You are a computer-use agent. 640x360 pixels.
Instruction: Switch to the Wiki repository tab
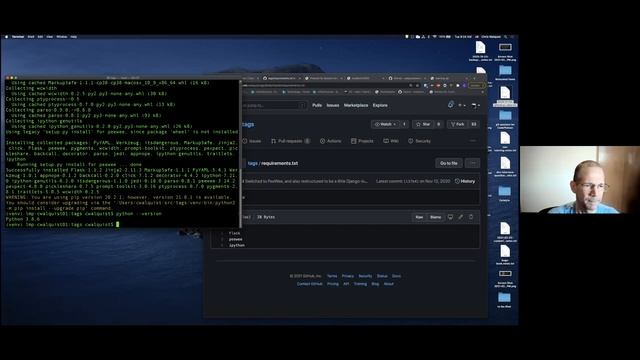(391, 141)
